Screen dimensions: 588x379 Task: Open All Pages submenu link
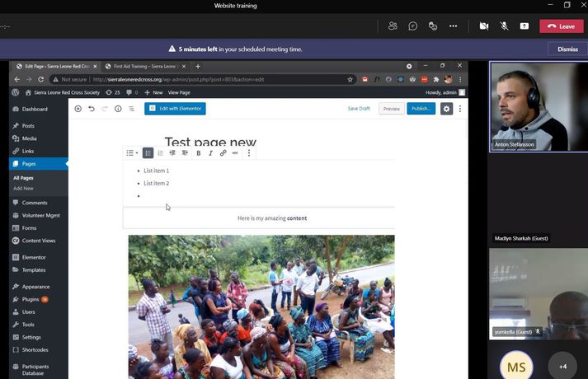[23, 178]
